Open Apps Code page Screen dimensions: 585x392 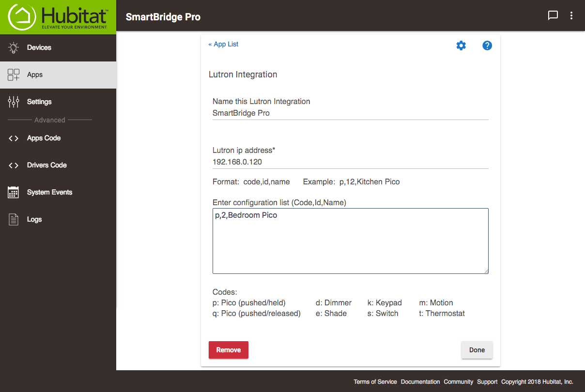tap(58, 138)
